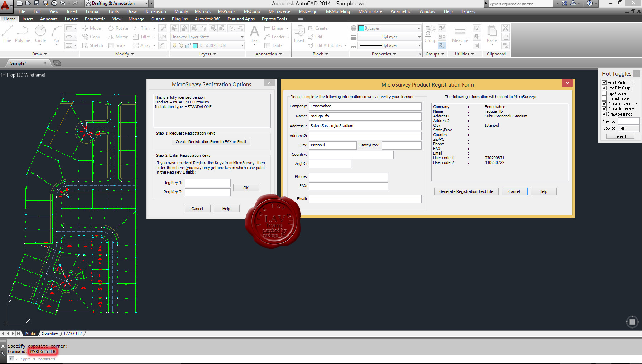Click the Leader annotation tool
Viewport: 642px width, 364px height.
pos(274,37)
